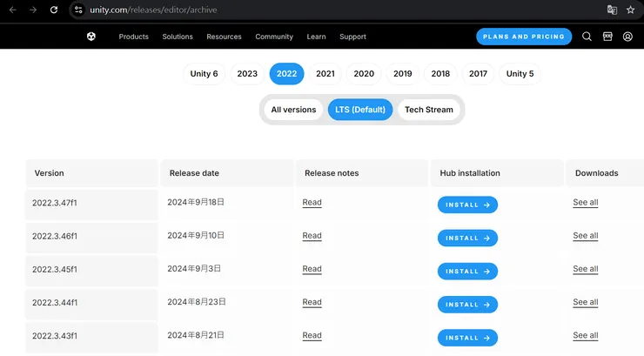
Task: Click the Version column header
Action: [92, 173]
